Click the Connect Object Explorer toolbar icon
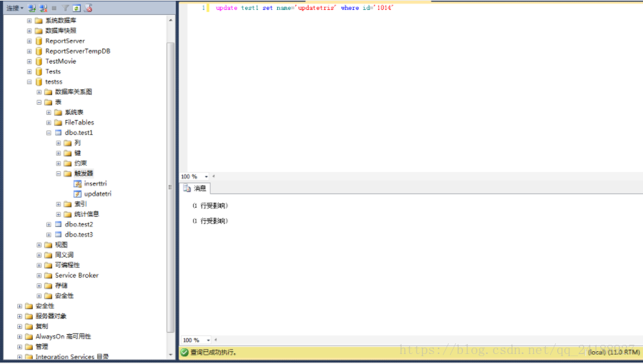Image resolution: width=643 pixels, height=364 pixels. coord(32,8)
